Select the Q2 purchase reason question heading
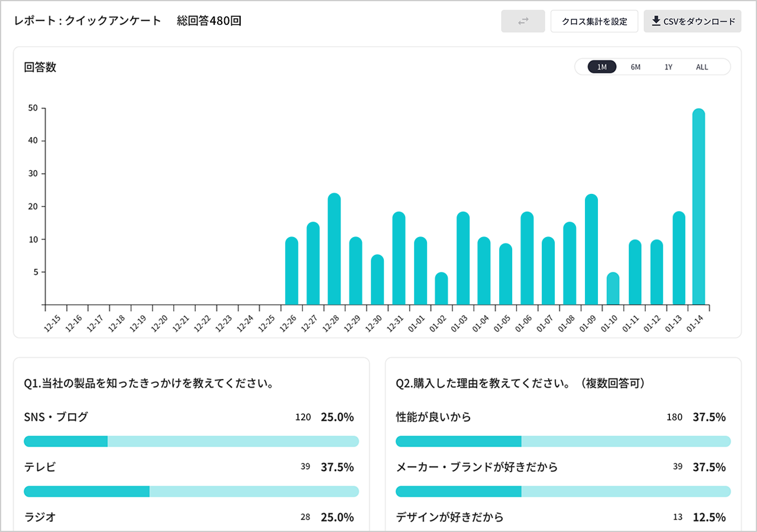This screenshot has width=757, height=532. click(521, 383)
